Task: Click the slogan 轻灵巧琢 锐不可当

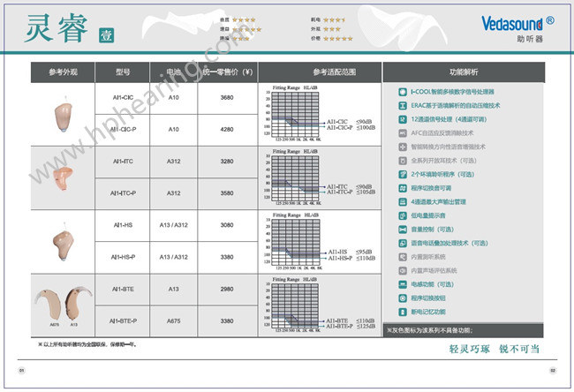Action: click(x=495, y=349)
